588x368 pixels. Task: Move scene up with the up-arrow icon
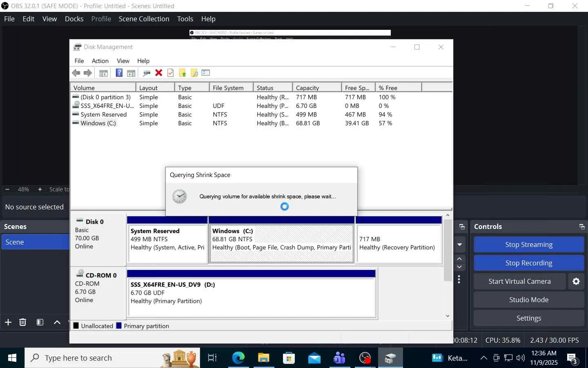pos(57,322)
